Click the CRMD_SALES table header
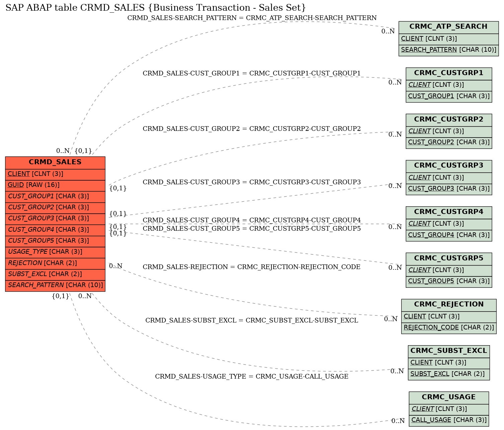The width and height of the screenshot is (504, 430). 55,163
